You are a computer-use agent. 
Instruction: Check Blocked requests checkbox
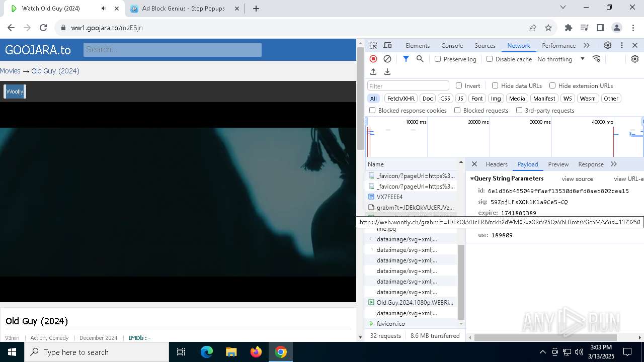tap(457, 110)
